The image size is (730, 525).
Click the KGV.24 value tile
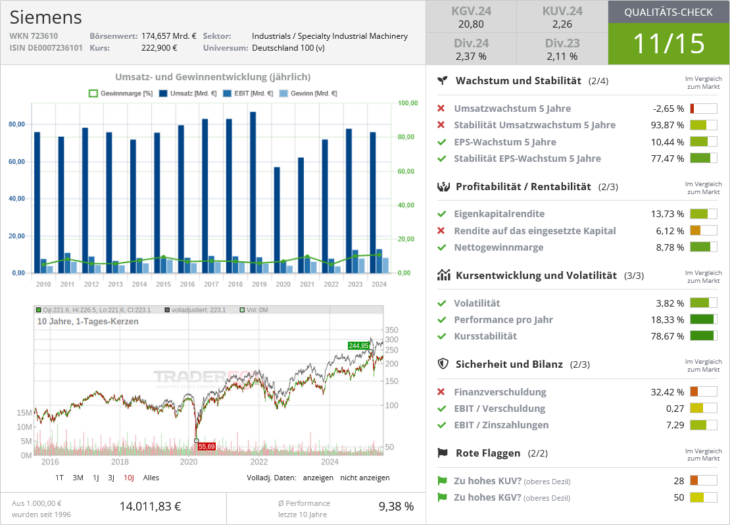coord(471,17)
